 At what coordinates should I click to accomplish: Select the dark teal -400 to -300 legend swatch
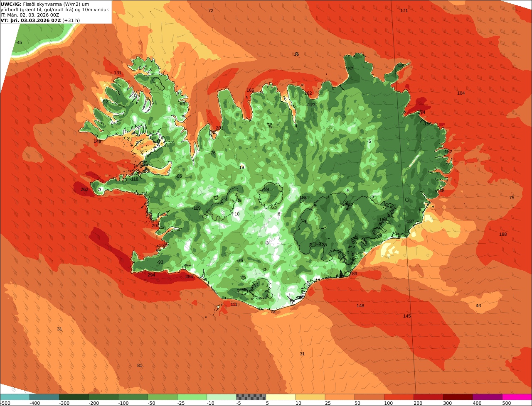pos(44,397)
